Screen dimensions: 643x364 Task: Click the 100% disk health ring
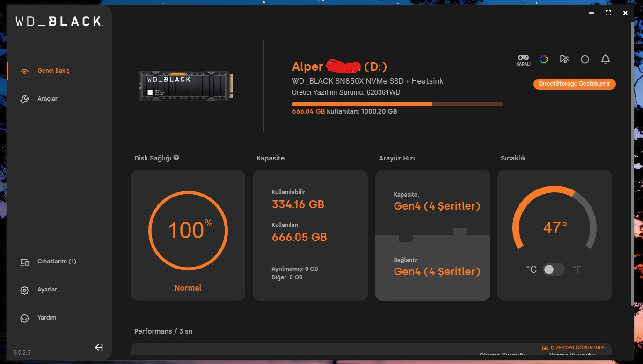coord(188,230)
